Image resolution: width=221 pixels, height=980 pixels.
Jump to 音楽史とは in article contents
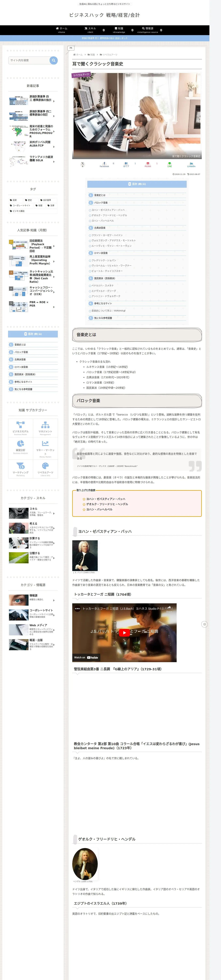[x=100, y=195]
